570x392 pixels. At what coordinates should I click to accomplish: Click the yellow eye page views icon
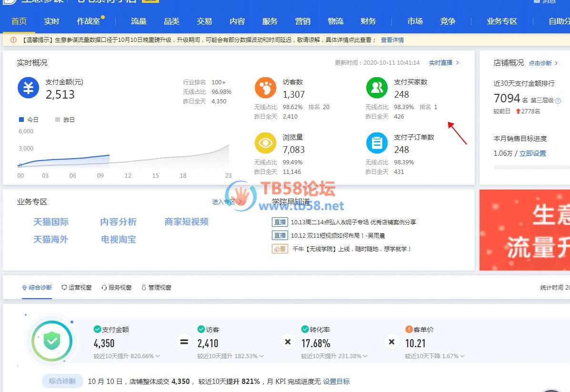point(265,143)
